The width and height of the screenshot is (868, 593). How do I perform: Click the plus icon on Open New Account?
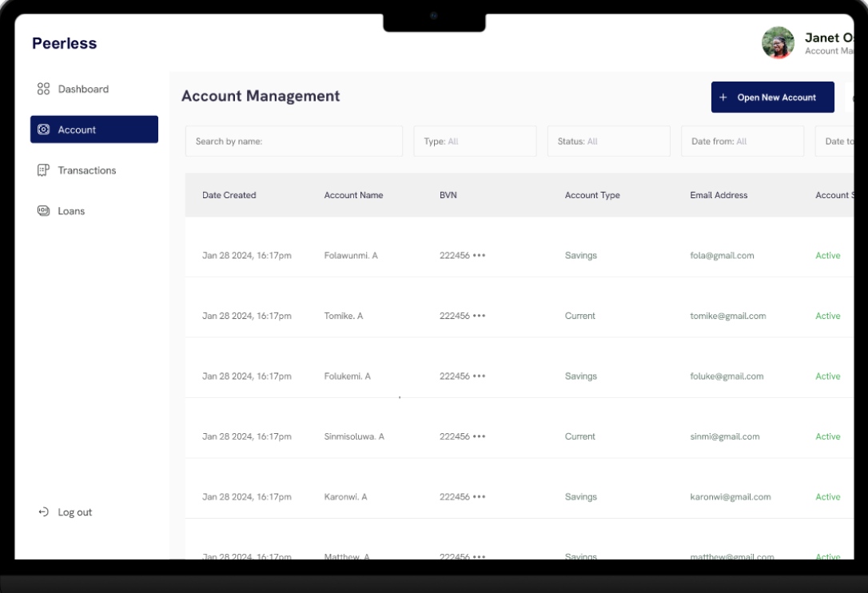tap(723, 98)
